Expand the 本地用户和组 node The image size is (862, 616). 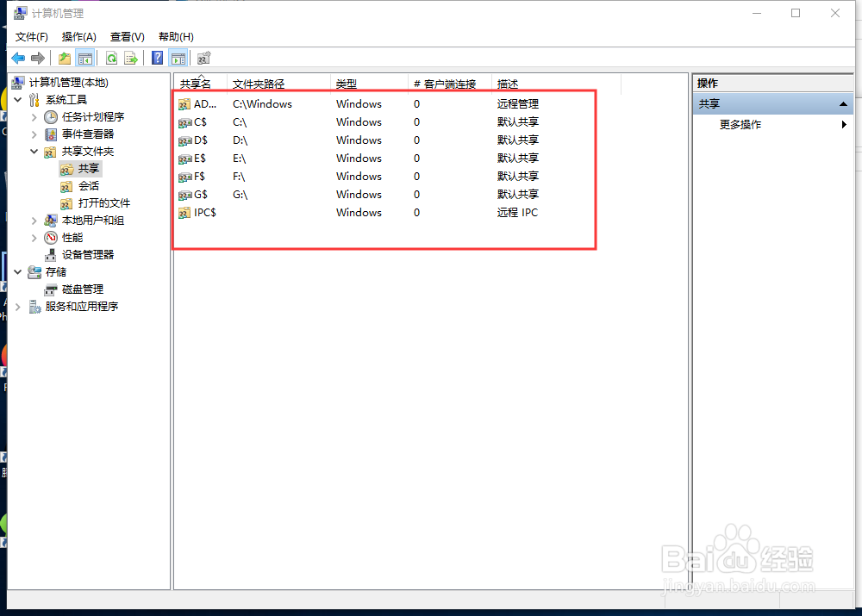(34, 221)
